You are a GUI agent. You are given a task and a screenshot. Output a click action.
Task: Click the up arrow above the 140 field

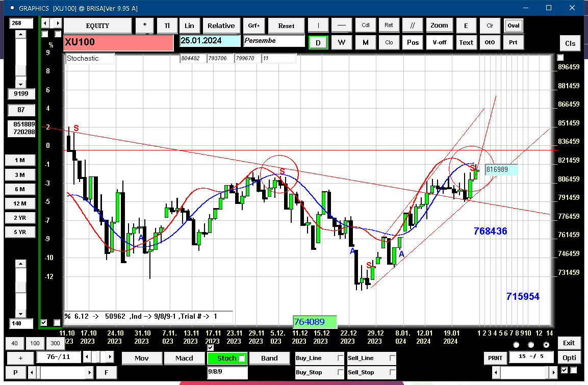[20, 264]
